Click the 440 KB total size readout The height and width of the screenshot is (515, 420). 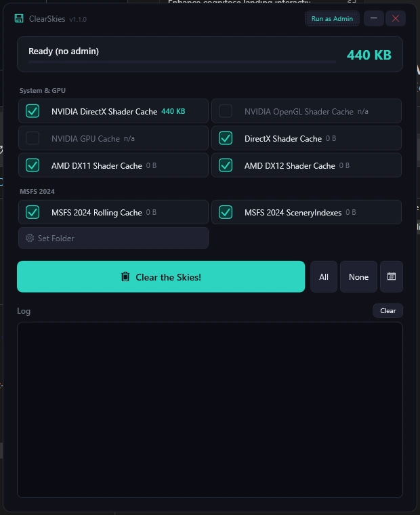(x=369, y=55)
